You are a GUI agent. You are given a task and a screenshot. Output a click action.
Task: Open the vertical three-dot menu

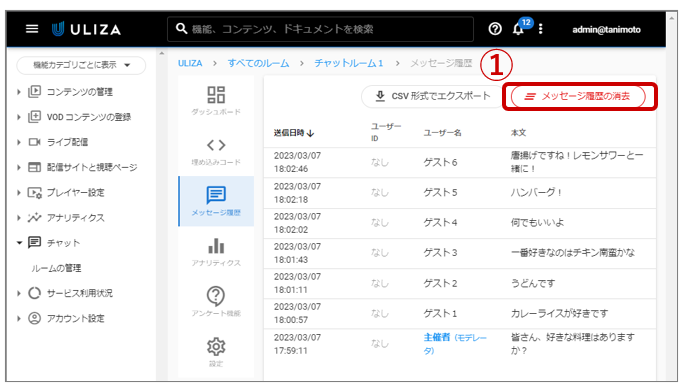pos(540,29)
